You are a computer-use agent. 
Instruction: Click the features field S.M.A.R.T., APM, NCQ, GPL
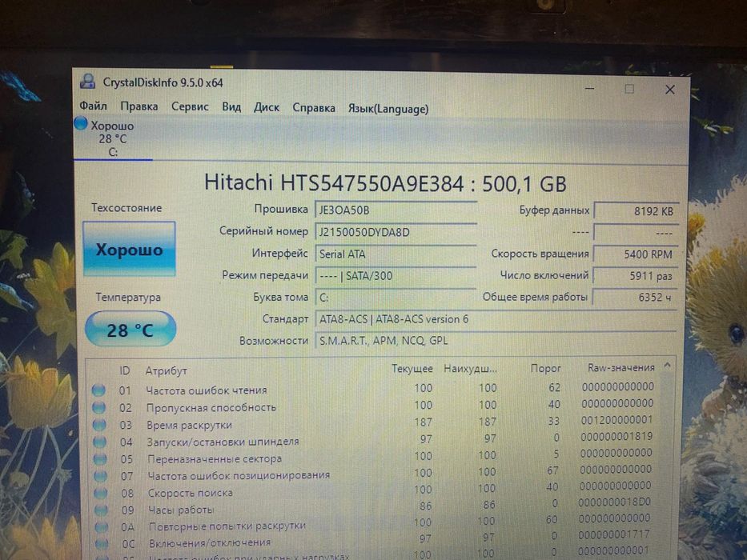pos(496,341)
